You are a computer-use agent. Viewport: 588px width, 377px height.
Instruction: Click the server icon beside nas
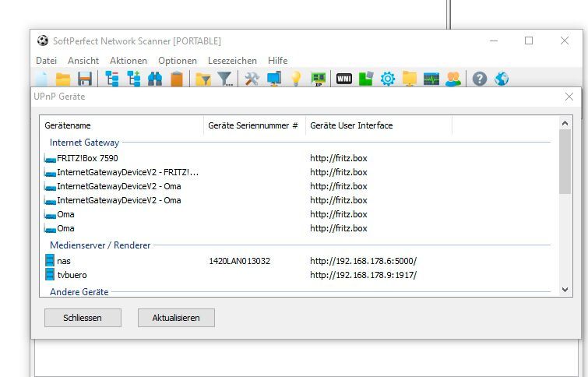pos(50,260)
